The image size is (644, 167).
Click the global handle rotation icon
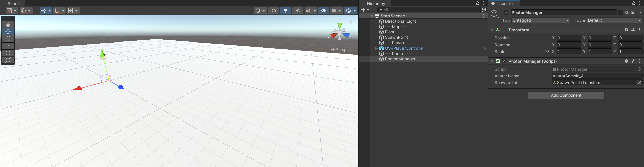pyautogui.click(x=23, y=11)
